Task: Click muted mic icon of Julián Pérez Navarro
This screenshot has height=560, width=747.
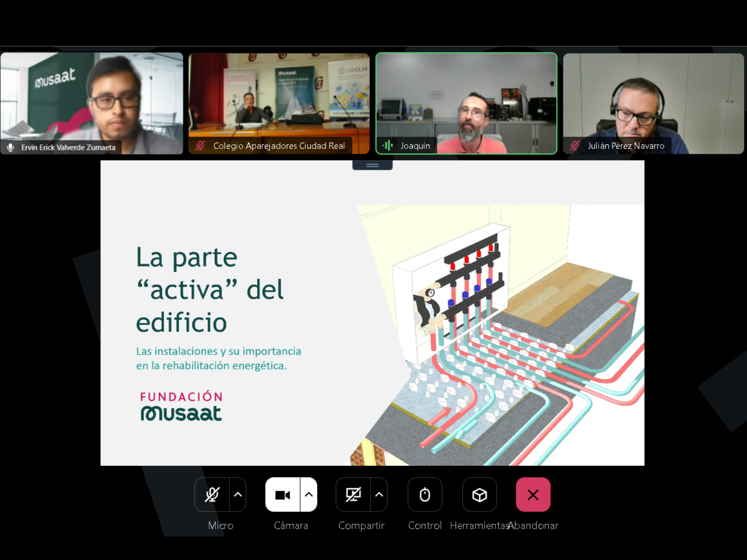Action: pos(575,146)
